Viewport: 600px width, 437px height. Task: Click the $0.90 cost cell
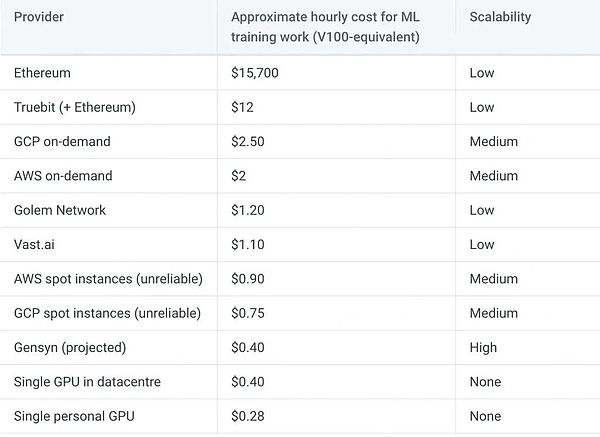[248, 279]
